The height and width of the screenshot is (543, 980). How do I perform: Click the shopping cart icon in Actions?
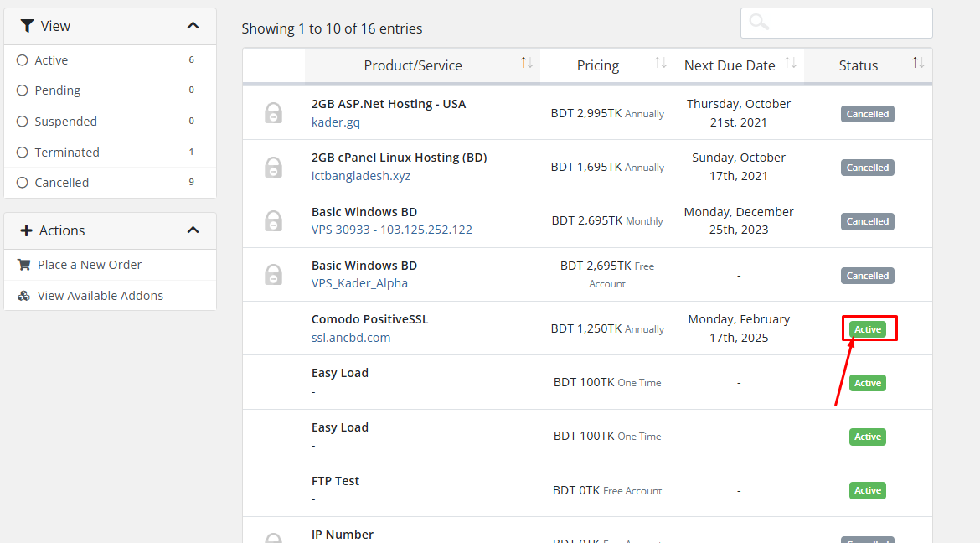click(23, 265)
